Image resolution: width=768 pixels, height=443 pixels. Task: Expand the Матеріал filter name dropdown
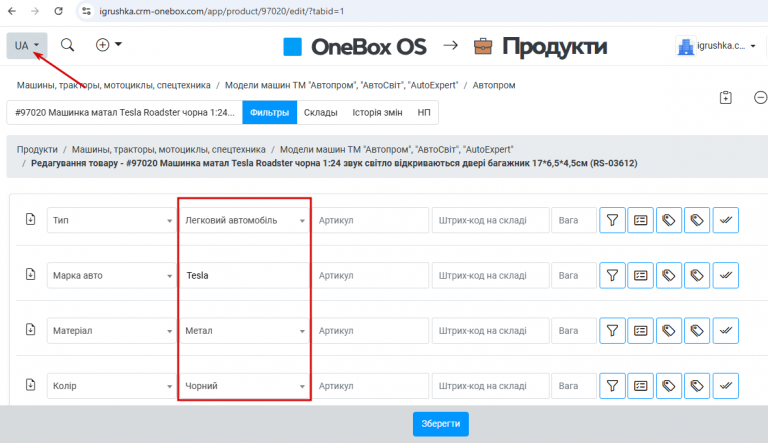tap(112, 331)
